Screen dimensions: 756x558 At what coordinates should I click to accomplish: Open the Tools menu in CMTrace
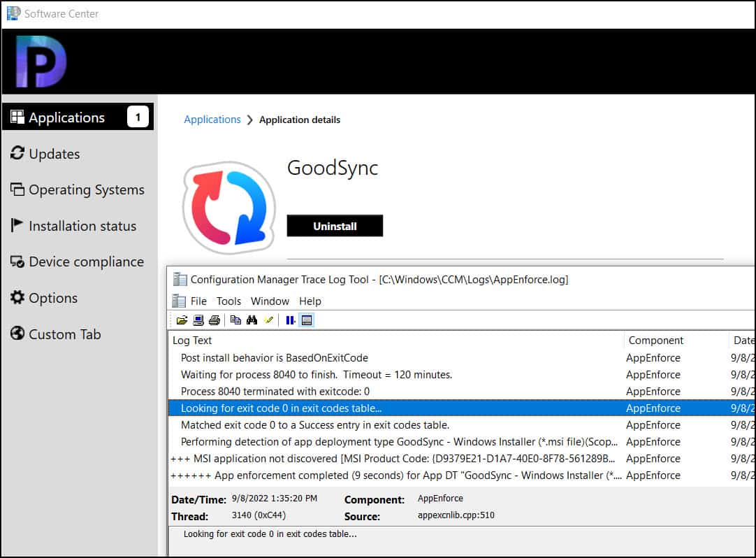(x=228, y=301)
